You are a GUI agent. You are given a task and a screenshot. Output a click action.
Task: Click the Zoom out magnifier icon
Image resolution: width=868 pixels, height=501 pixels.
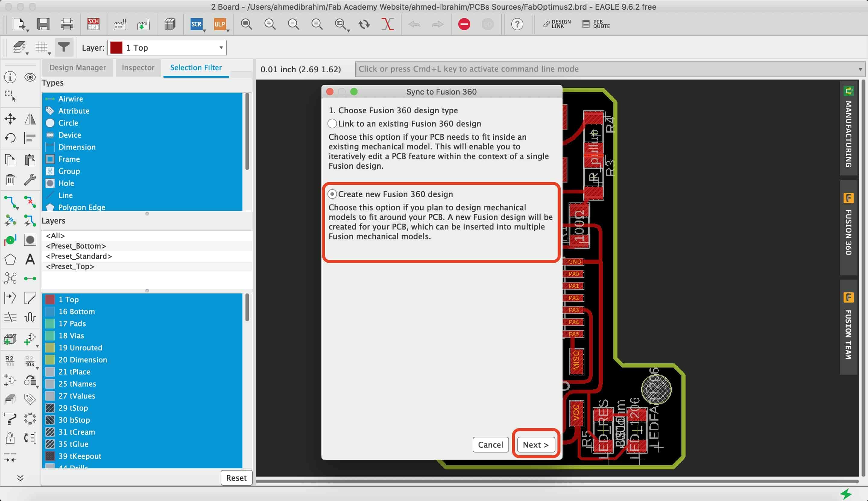[293, 24]
